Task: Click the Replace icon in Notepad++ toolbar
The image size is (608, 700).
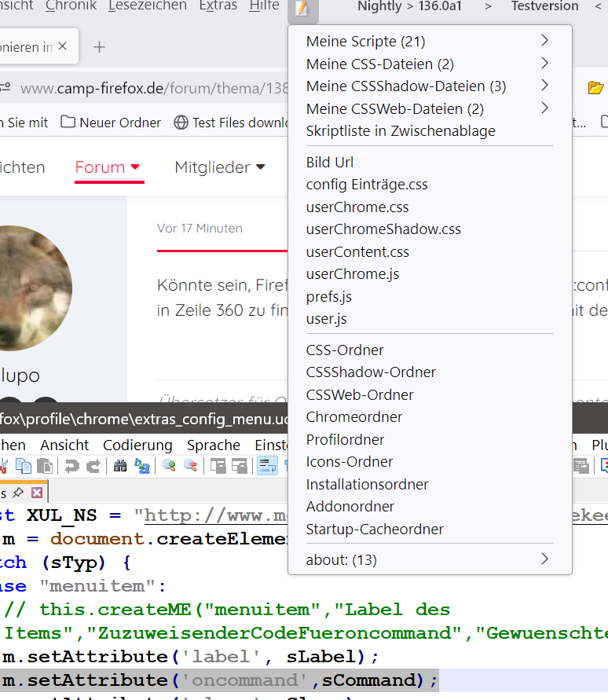Action: pos(142,467)
